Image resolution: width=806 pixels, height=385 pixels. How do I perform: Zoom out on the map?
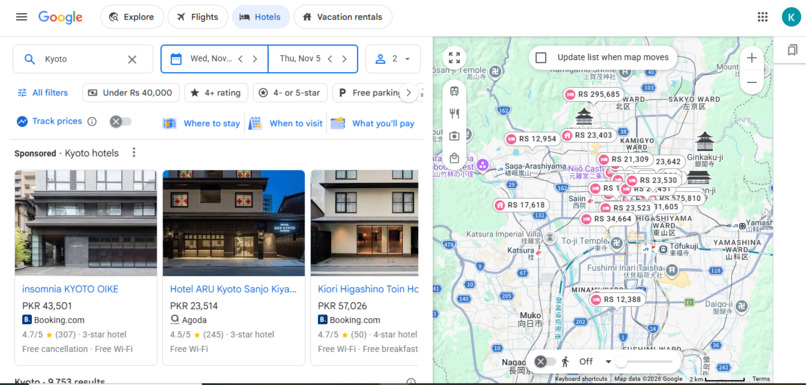click(x=752, y=82)
